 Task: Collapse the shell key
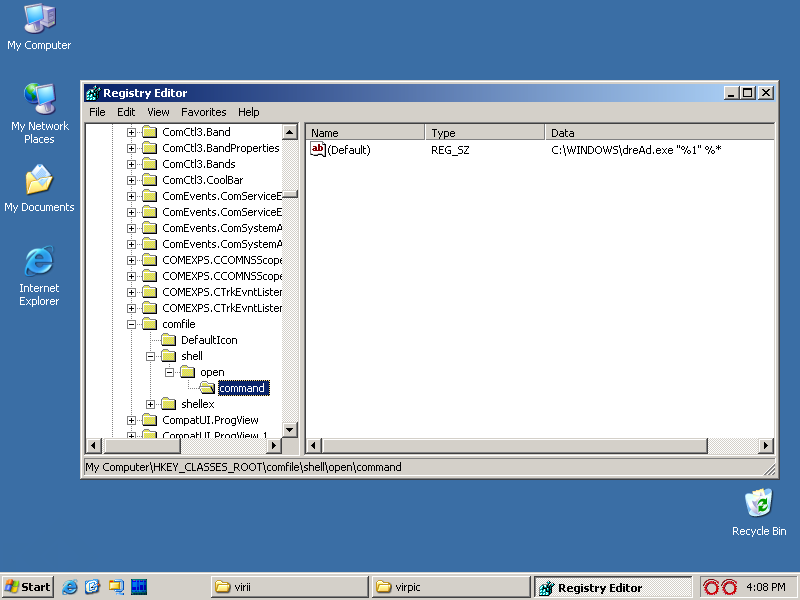(151, 356)
